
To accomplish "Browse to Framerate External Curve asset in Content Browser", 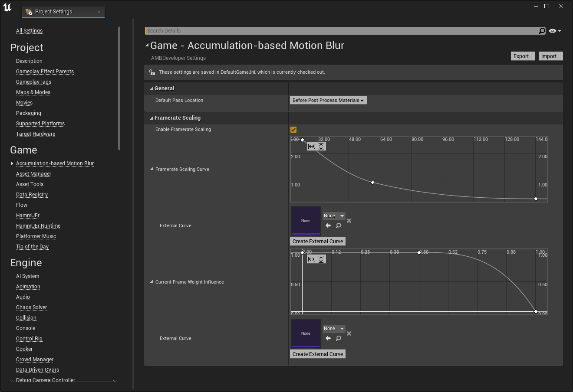I will pos(339,225).
